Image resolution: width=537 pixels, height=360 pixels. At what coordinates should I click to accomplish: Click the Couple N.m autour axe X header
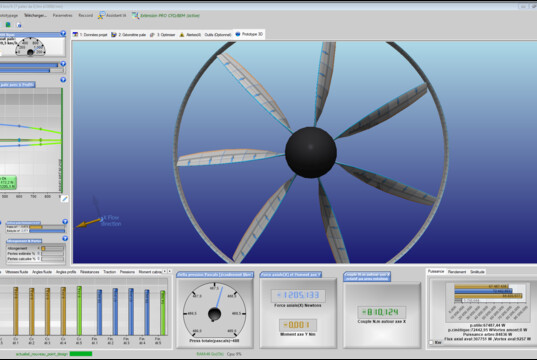367,276
